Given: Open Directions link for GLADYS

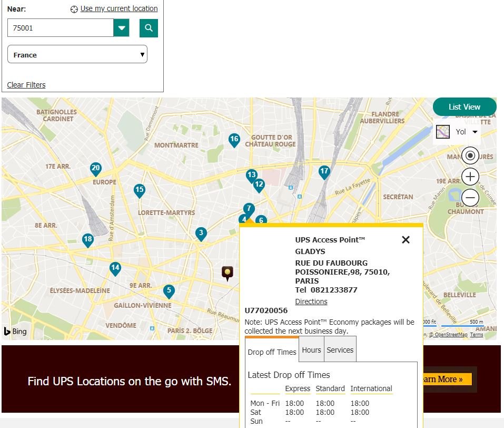Looking at the screenshot, I should (311, 301).
